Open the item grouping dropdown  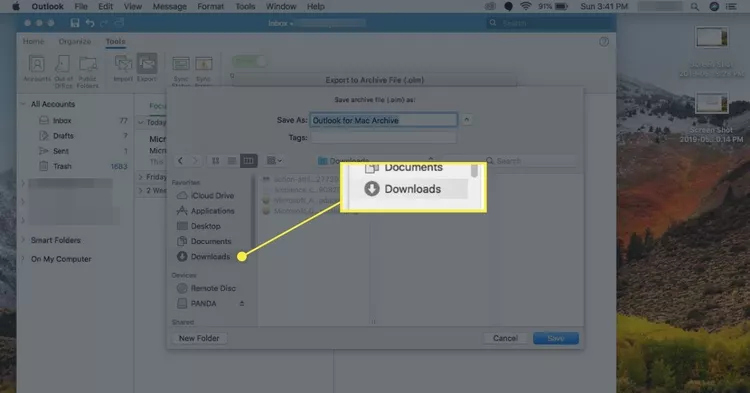(x=274, y=161)
